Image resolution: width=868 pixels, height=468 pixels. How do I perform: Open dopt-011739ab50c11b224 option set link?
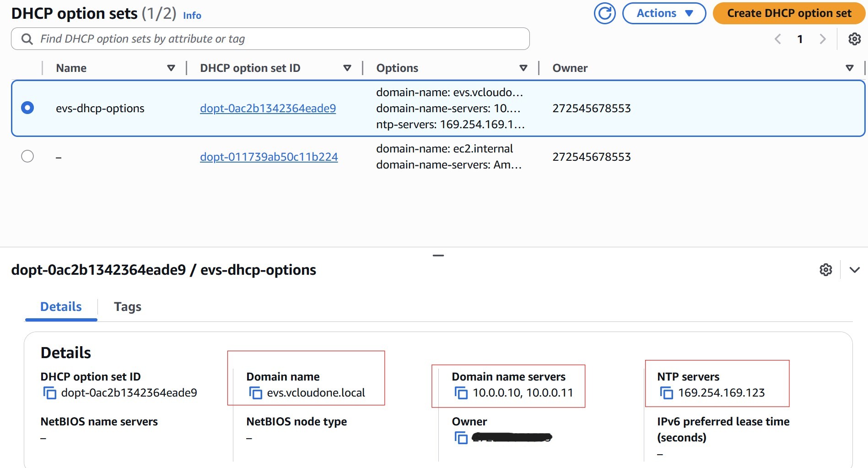point(269,156)
